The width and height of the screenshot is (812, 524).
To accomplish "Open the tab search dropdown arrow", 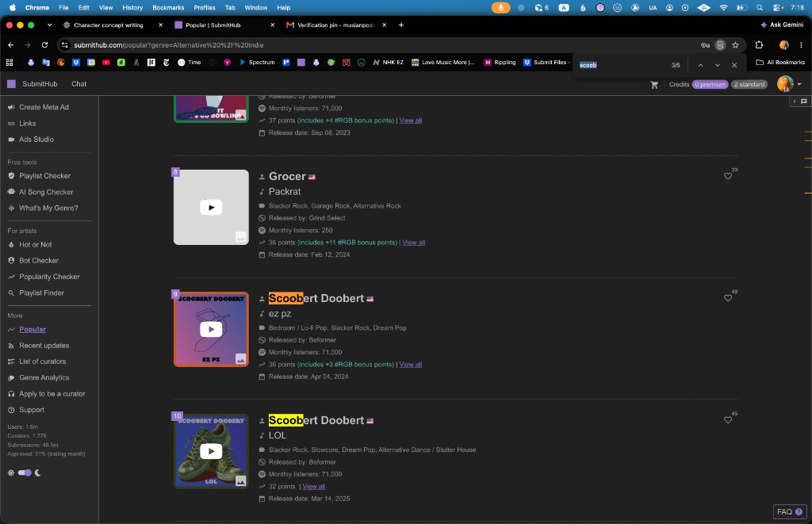I will (x=49, y=25).
